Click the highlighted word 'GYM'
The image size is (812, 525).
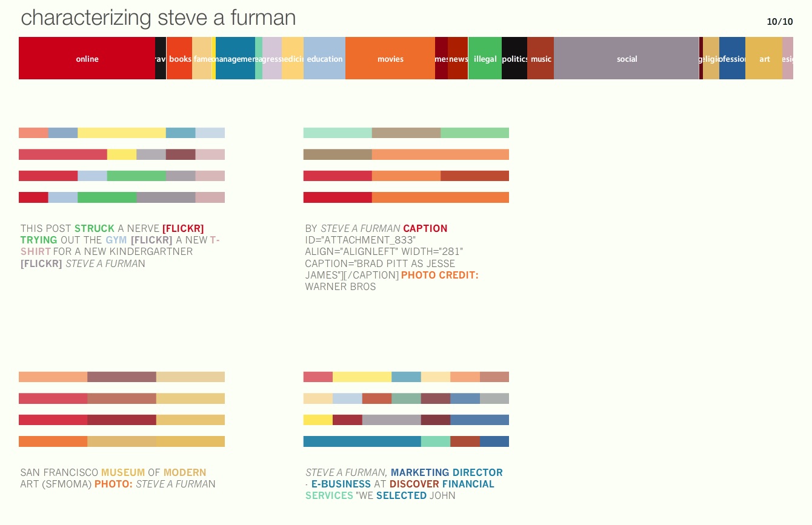[116, 240]
